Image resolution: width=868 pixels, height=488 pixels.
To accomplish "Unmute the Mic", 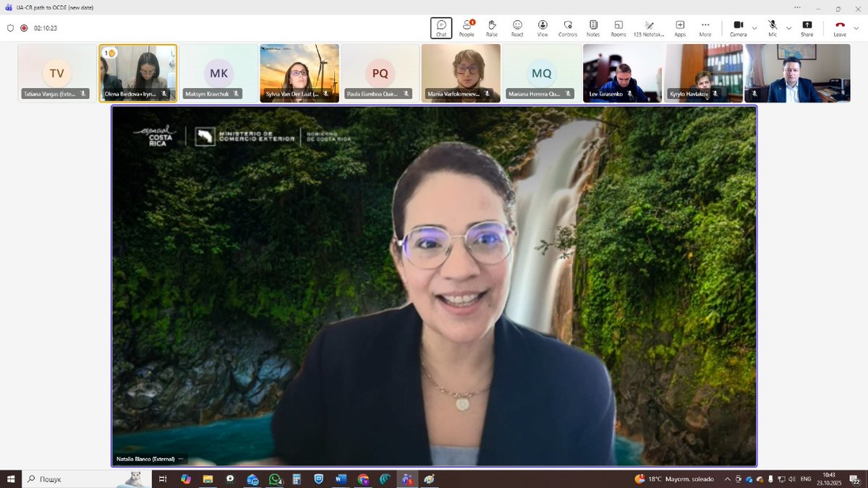I will pos(773,28).
